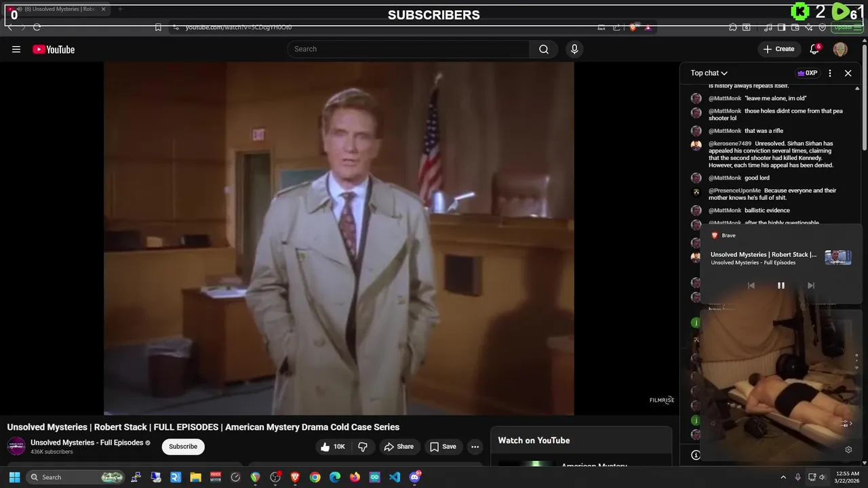Viewport: 868px width, 488px height.
Task: Open the browser extensions puzzle icon
Action: point(733,27)
